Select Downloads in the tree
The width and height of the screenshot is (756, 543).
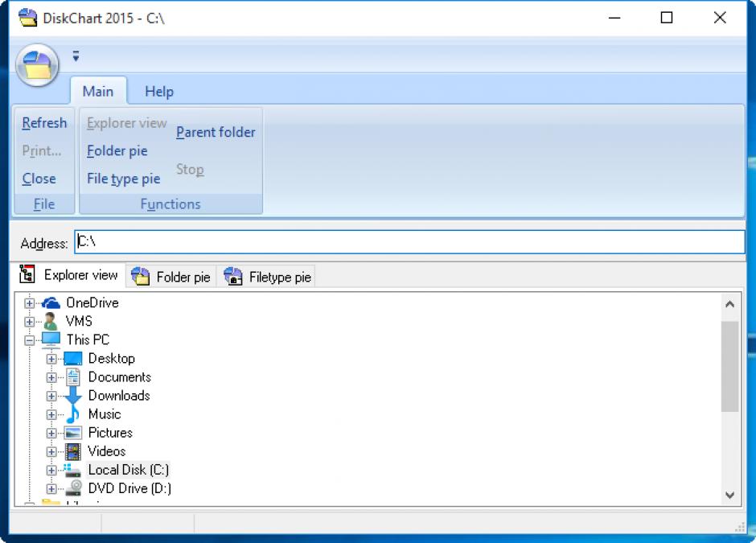(x=119, y=396)
